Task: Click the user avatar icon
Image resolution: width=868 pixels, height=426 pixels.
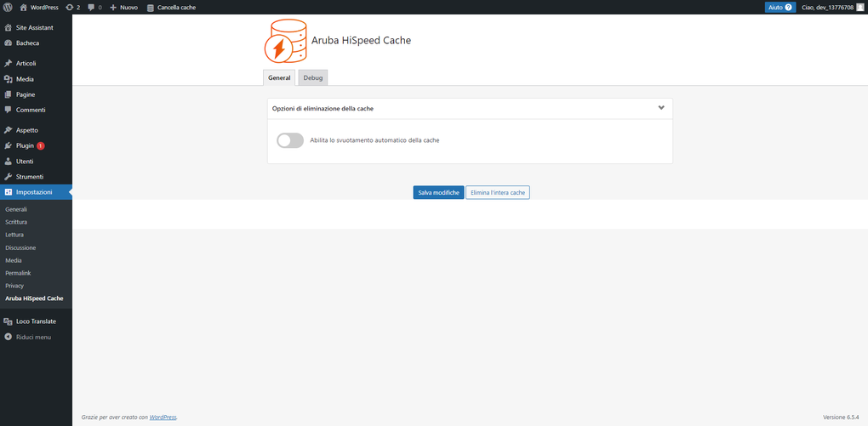Action: point(859,7)
